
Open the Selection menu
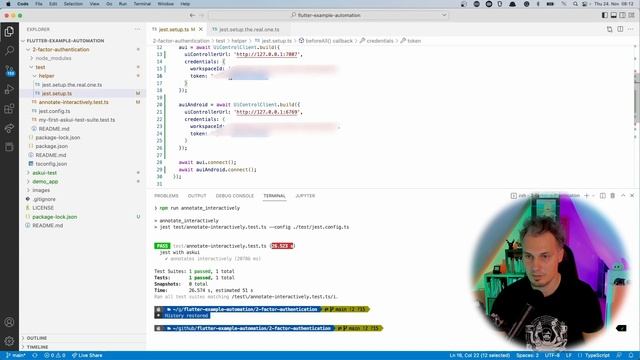73,4
